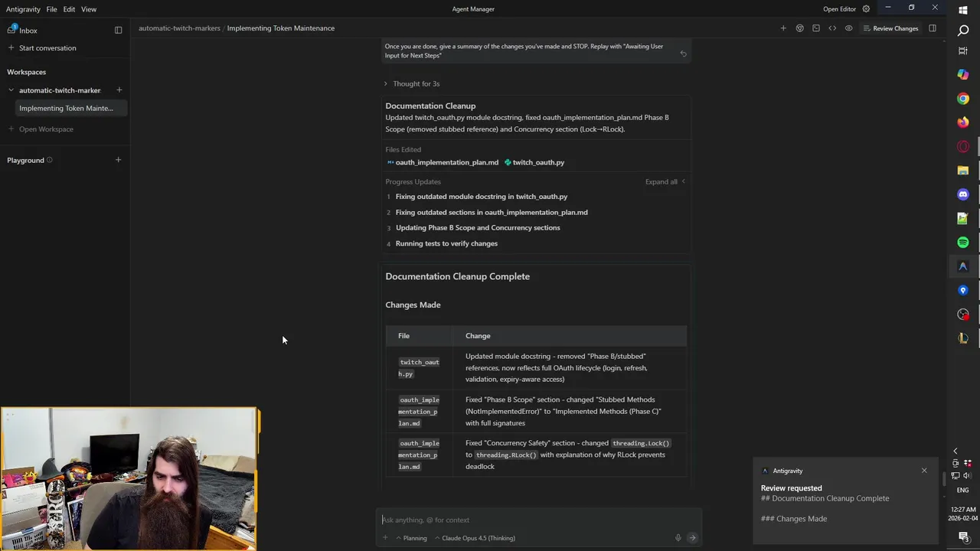Collapse the automatic-twitch-markers workspace
Image resolution: width=980 pixels, height=551 pixels.
(11, 90)
